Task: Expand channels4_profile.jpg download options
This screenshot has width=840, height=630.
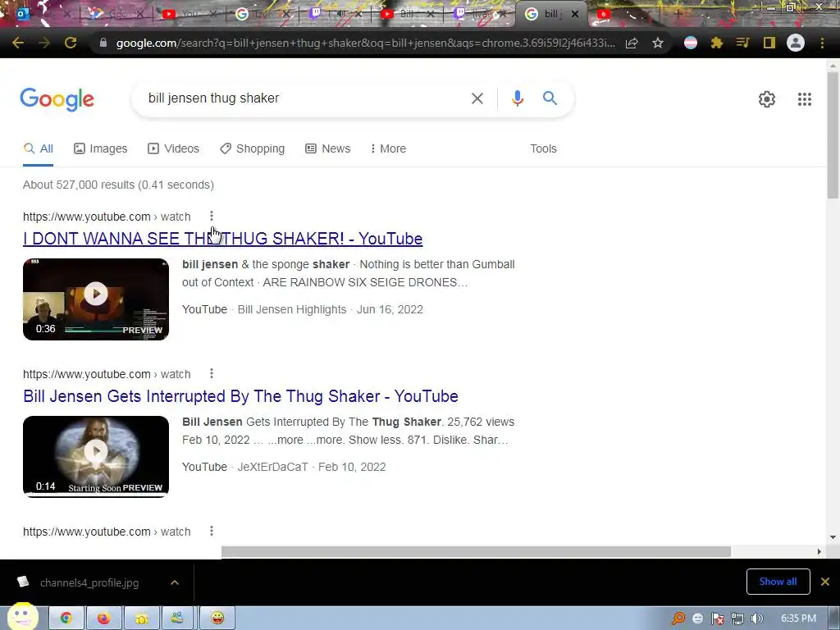Action: coord(175,582)
